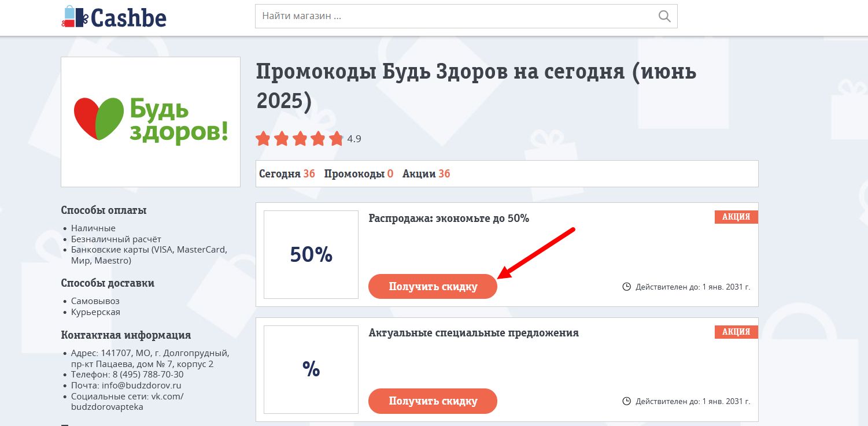Click the clock icon on 50% sale

626,287
